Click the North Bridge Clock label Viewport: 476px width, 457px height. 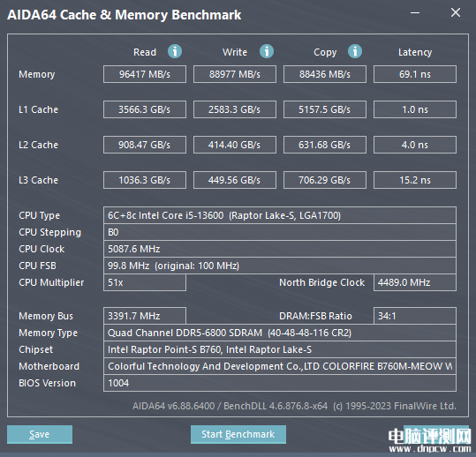(321, 282)
